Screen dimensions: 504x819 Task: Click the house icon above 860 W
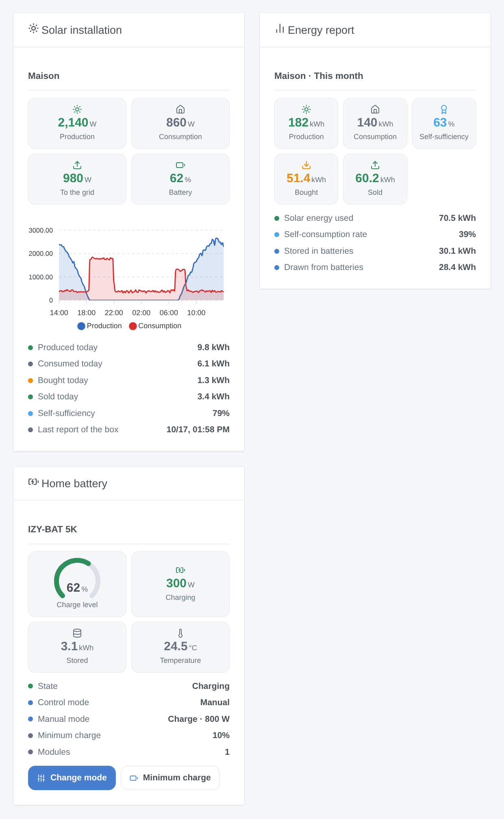pyautogui.click(x=180, y=109)
